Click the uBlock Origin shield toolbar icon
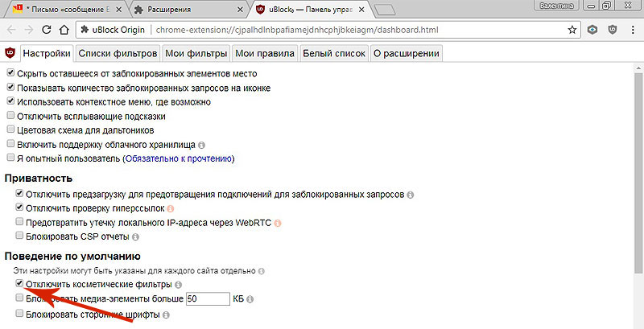The width and height of the screenshot is (644, 329). point(613,30)
